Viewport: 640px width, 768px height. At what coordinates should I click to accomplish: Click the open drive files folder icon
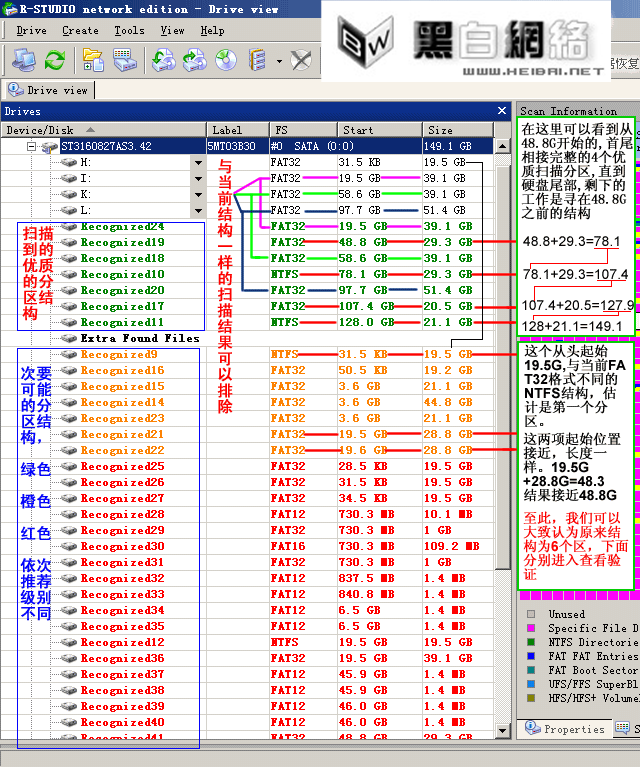coord(93,60)
